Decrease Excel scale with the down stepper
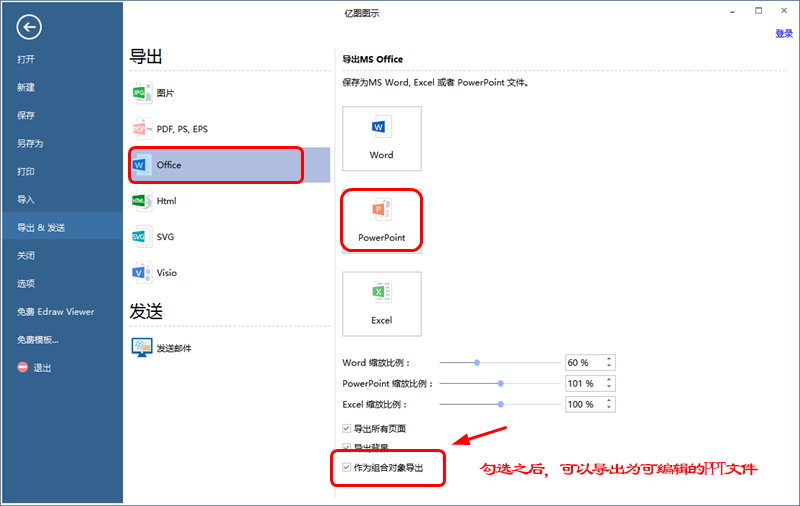This screenshot has width=800, height=506. coord(609,408)
